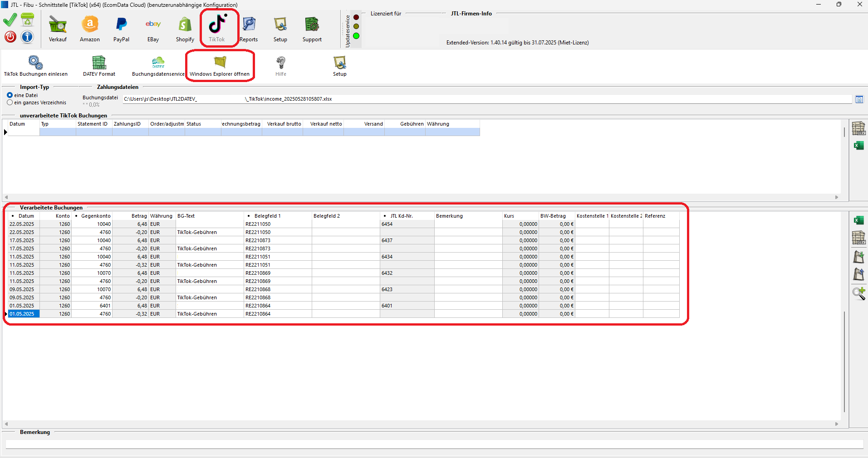
Task: Sort processed bookings by Gegenkonto column
Action: (x=95, y=216)
